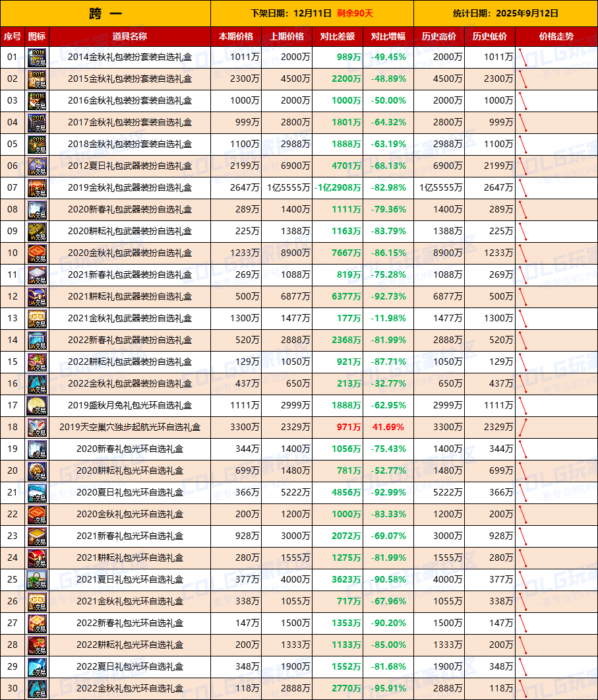
Task: Select the red 剩余90天 text
Action: pyautogui.click(x=355, y=13)
